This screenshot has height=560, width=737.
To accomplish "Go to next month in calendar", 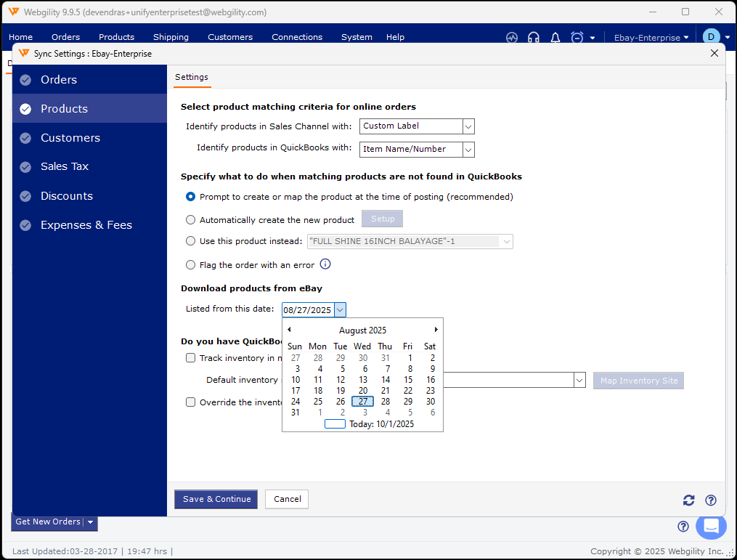I will [436, 330].
